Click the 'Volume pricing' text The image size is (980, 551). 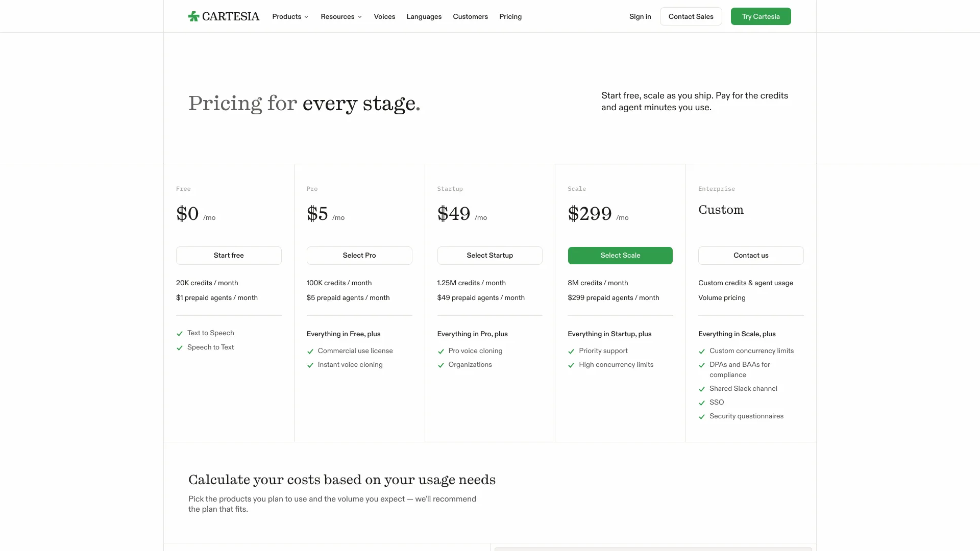[x=722, y=297]
